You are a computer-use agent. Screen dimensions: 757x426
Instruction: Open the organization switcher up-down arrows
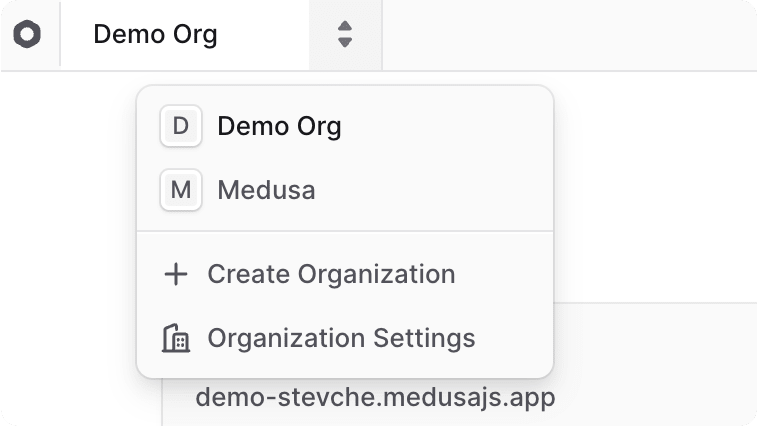[345, 34]
